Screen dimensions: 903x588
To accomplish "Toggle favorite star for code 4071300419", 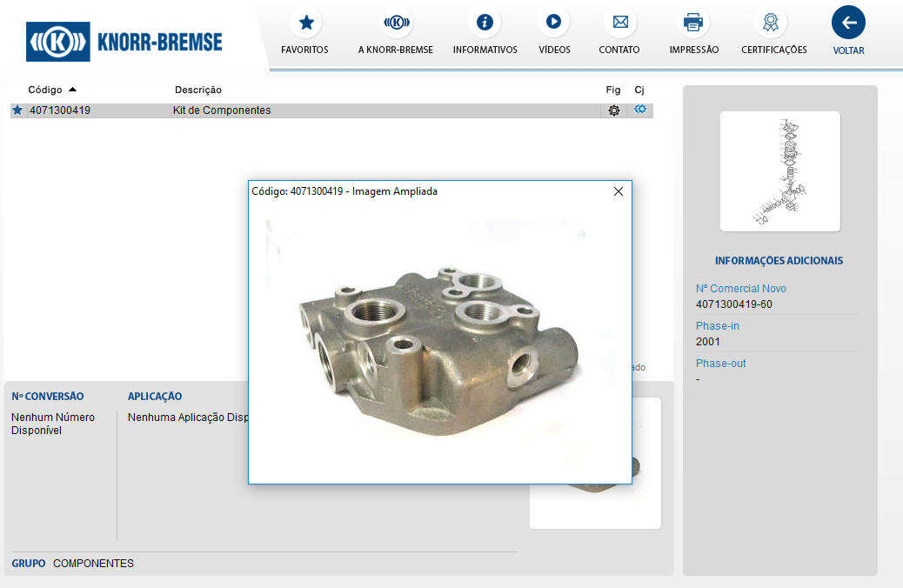I will point(17,110).
